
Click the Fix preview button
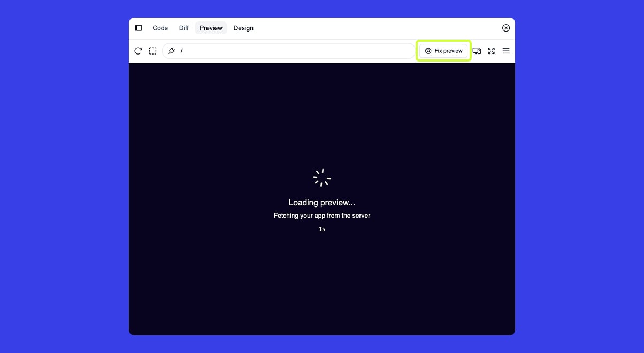click(x=444, y=51)
